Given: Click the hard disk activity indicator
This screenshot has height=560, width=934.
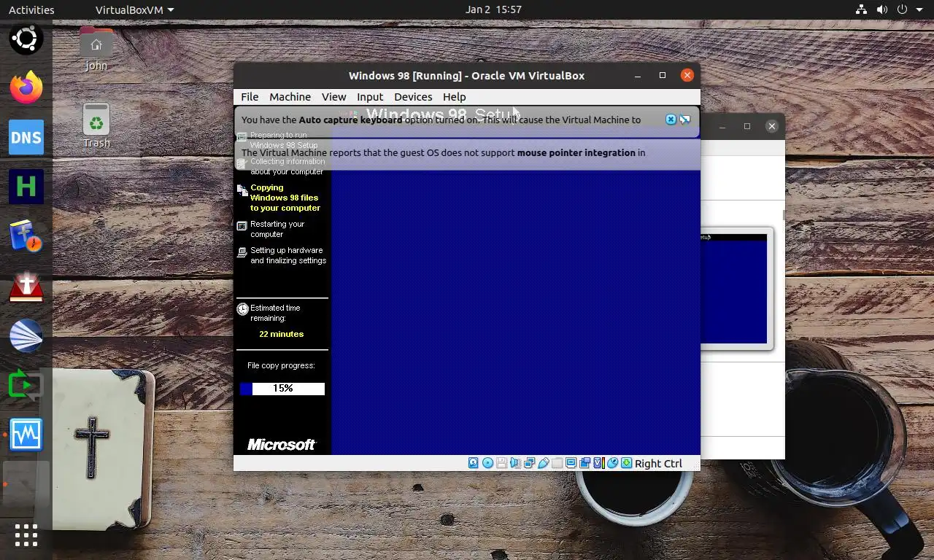Looking at the screenshot, I should pyautogui.click(x=473, y=463).
